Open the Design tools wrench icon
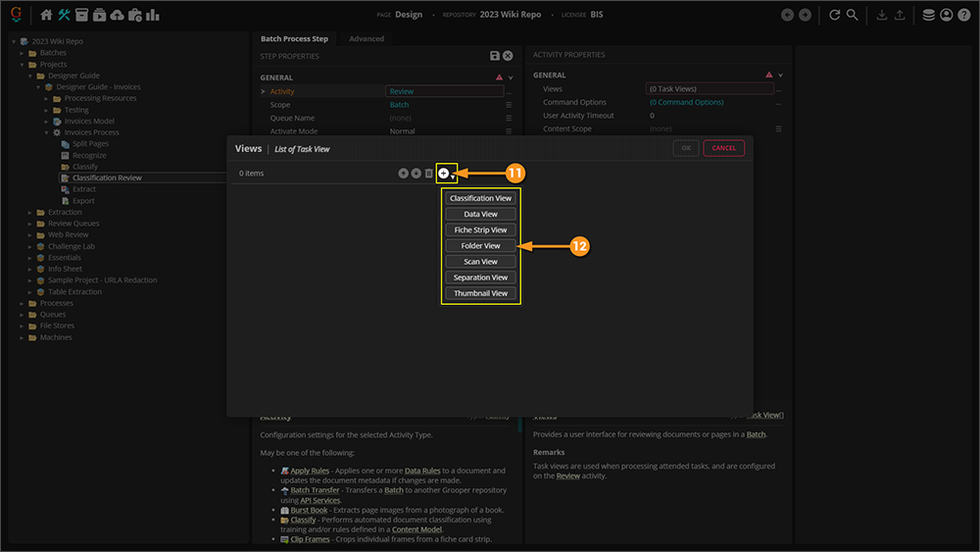Image resolution: width=980 pixels, height=552 pixels. coord(65,15)
